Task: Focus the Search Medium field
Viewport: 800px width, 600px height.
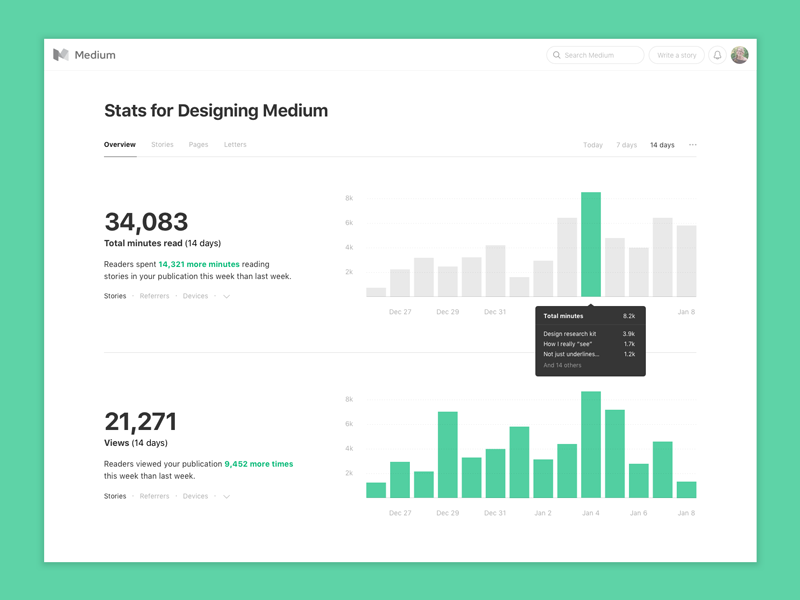Action: pyautogui.click(x=595, y=55)
